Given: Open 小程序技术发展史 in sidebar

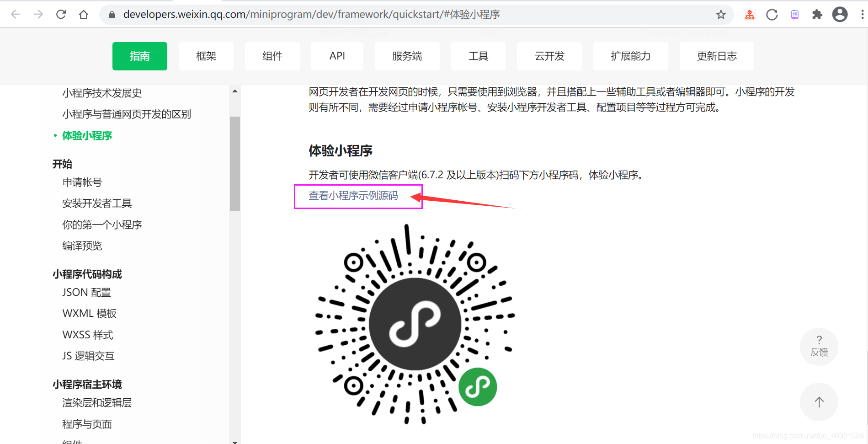Looking at the screenshot, I should pos(102,93).
